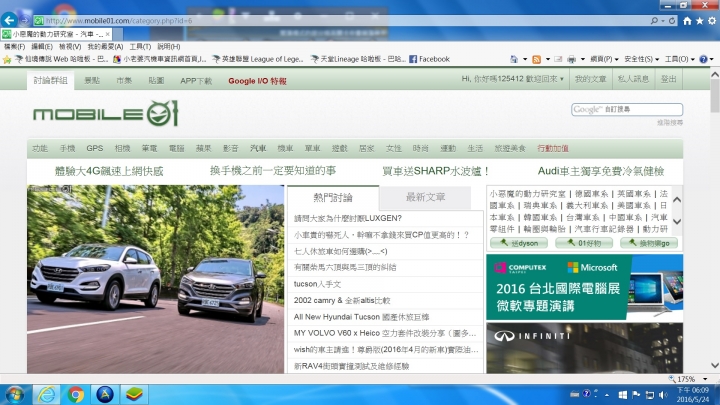
Task: Click the 01好物 button
Action: (584, 243)
